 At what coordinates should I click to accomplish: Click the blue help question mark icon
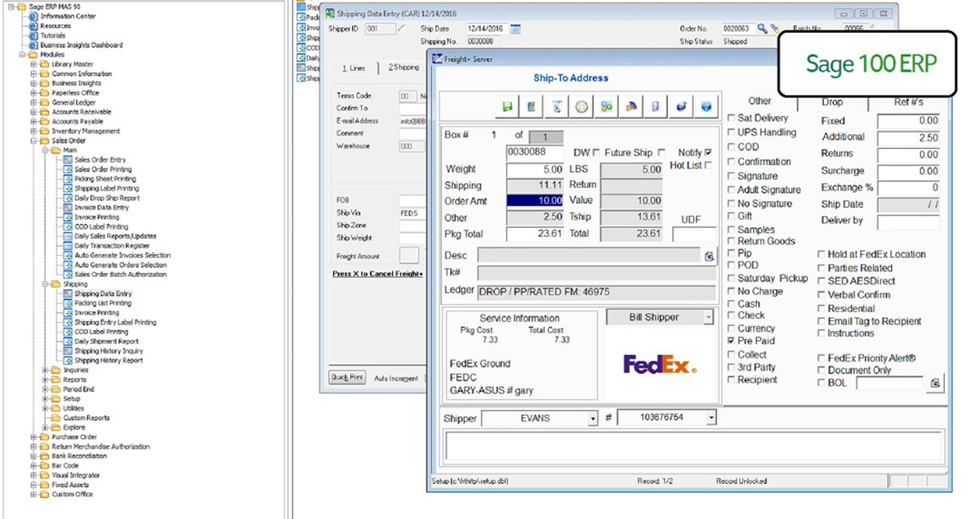point(706,106)
